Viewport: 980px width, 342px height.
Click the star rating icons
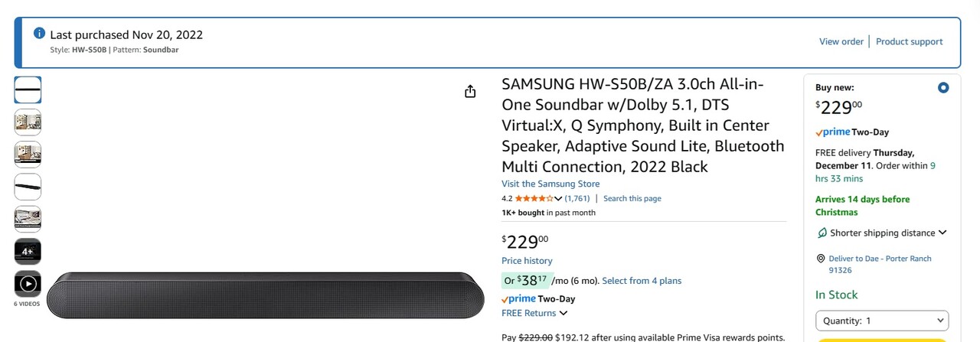point(534,198)
